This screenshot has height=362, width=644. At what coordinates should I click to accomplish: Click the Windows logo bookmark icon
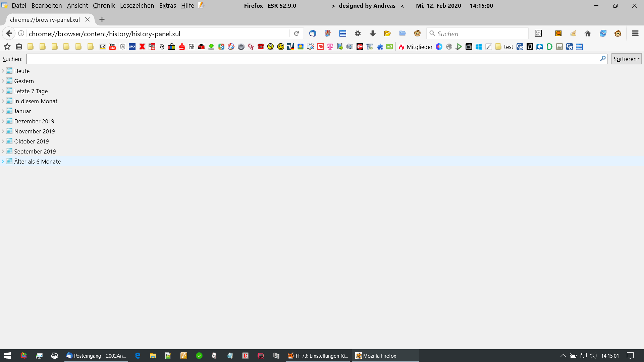point(479,47)
